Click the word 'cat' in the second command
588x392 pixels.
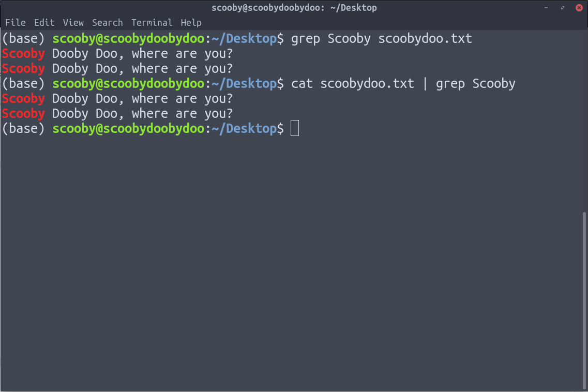point(302,83)
